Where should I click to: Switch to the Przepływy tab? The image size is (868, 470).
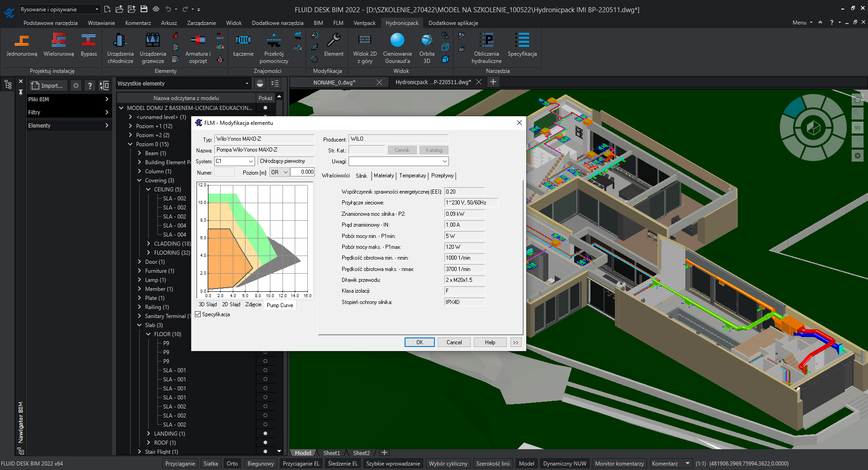[442, 176]
